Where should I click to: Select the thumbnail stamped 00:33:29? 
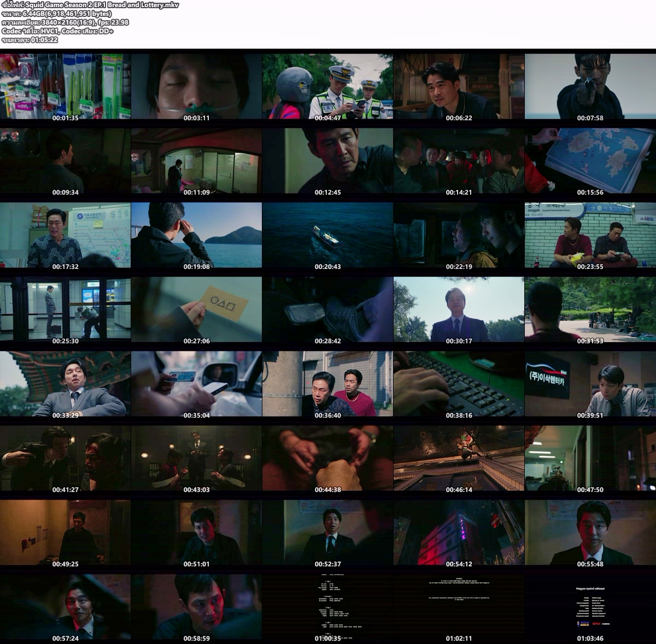click(66, 384)
